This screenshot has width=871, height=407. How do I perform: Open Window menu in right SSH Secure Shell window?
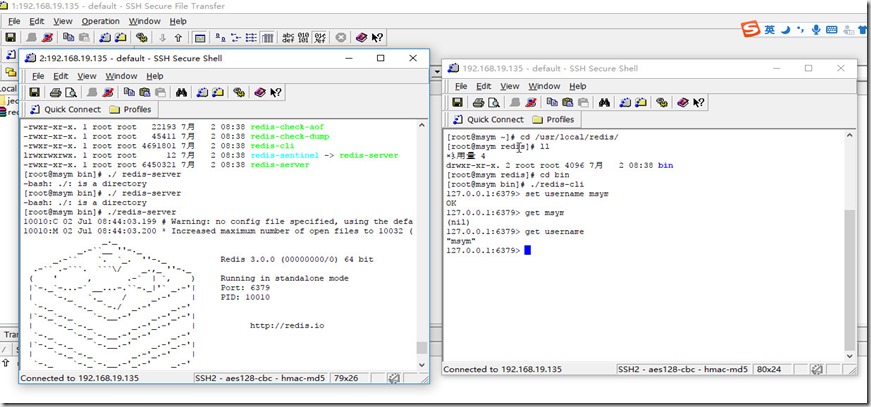544,86
